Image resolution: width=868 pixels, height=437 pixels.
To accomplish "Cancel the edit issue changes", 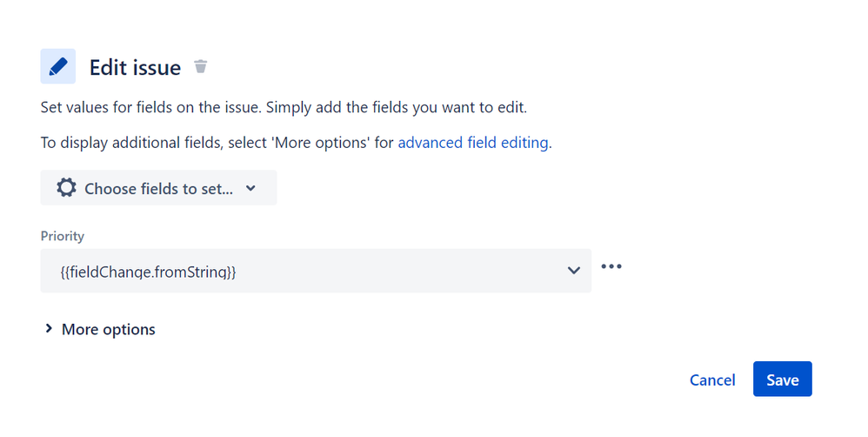I will click(x=711, y=380).
